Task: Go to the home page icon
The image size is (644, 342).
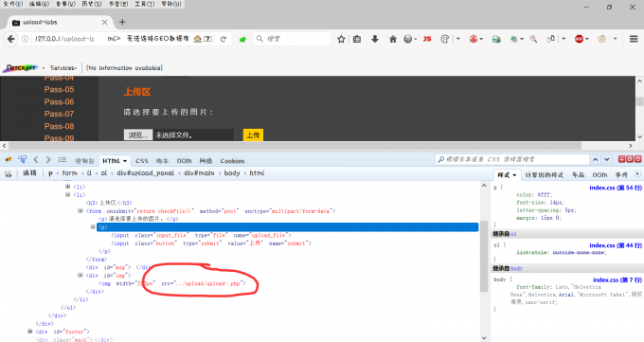Action: click(x=393, y=39)
